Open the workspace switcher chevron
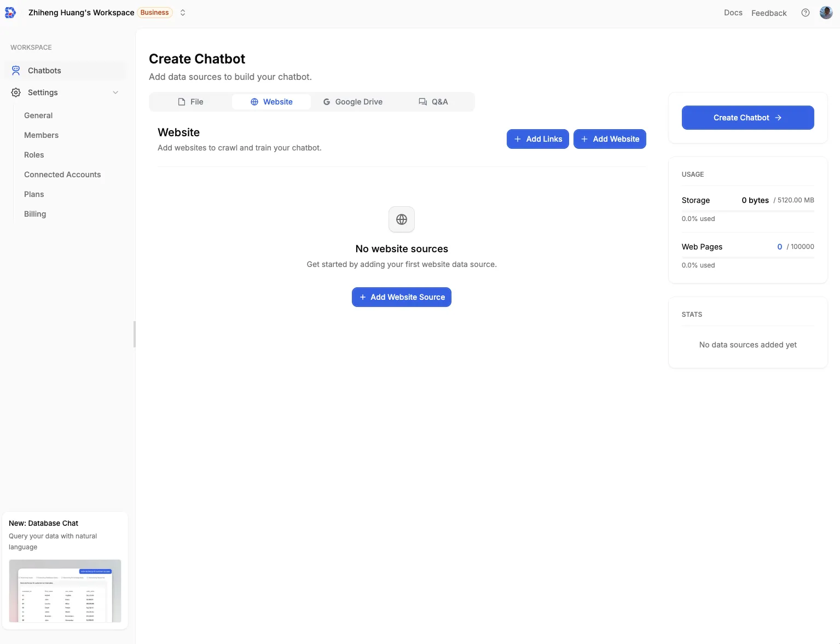Viewport: 840px width, 644px height. 183,13
